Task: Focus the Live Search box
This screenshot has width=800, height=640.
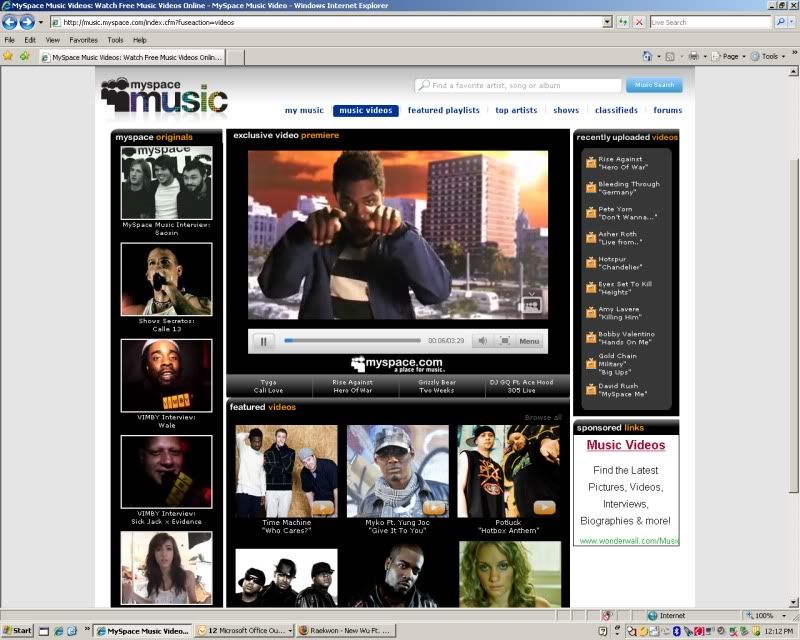Action: point(711,22)
